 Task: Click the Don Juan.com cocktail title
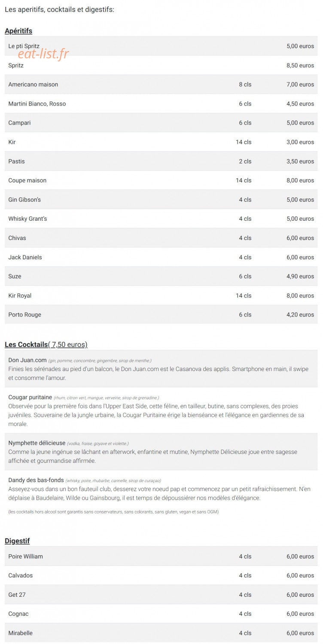point(27,360)
